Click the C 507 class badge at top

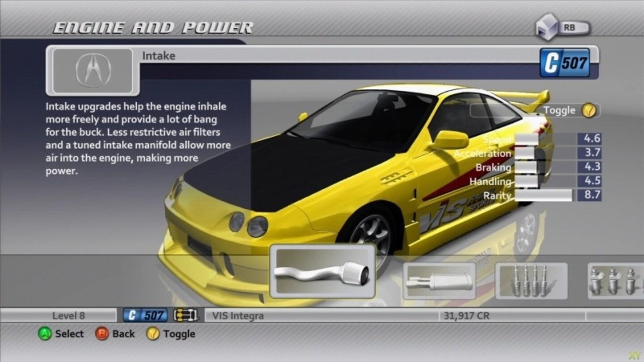564,63
